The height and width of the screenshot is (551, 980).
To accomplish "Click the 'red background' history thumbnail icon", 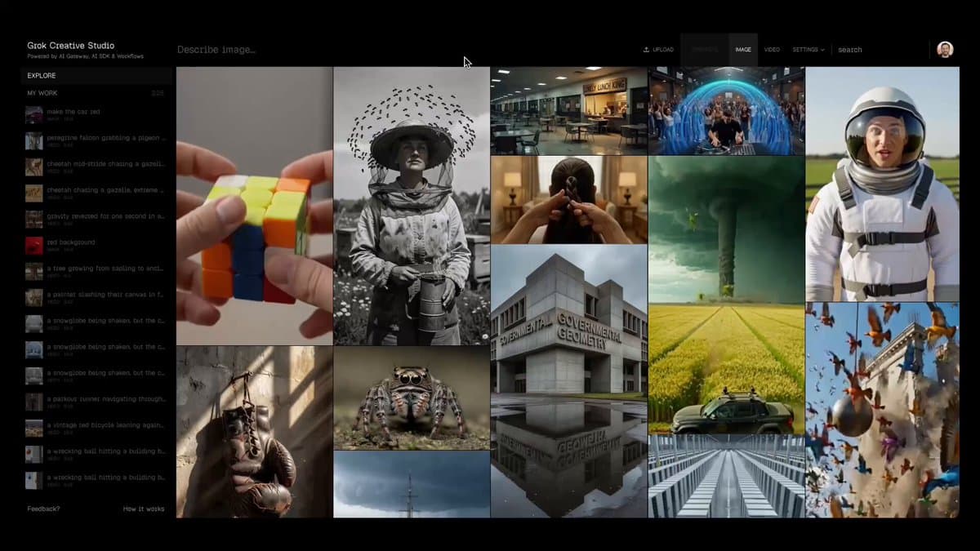I will click(33, 246).
